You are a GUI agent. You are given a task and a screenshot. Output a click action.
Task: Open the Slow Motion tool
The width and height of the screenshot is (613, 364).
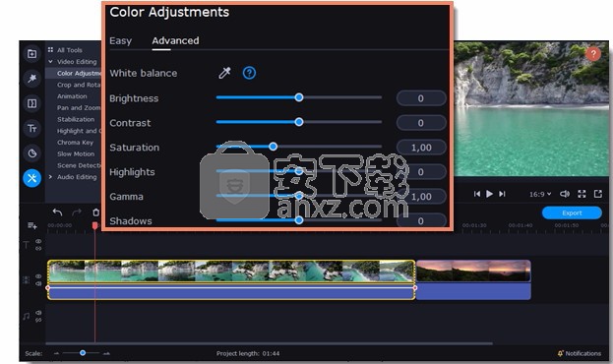point(76,154)
